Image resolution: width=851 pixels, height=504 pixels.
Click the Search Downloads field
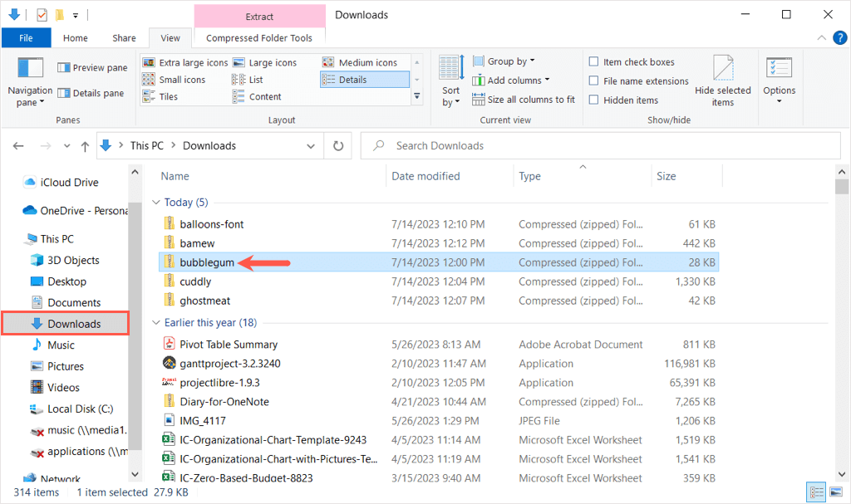tap(601, 146)
